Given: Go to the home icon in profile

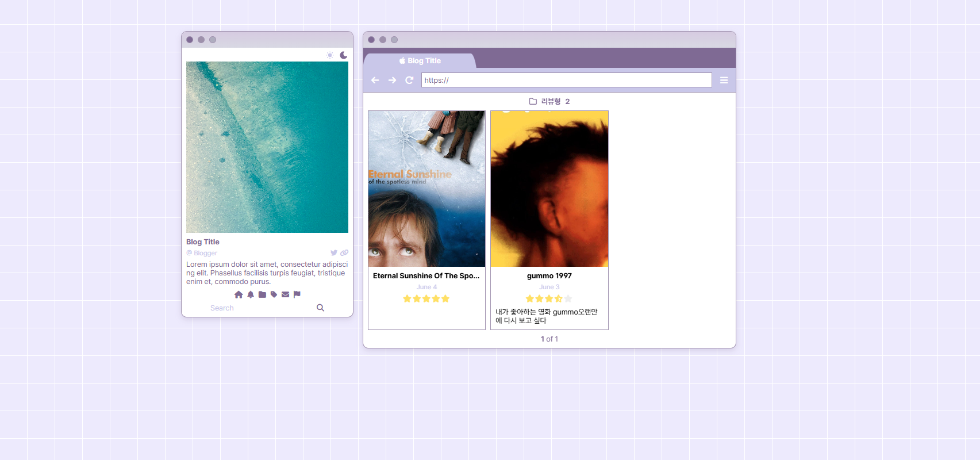Looking at the screenshot, I should (x=239, y=294).
